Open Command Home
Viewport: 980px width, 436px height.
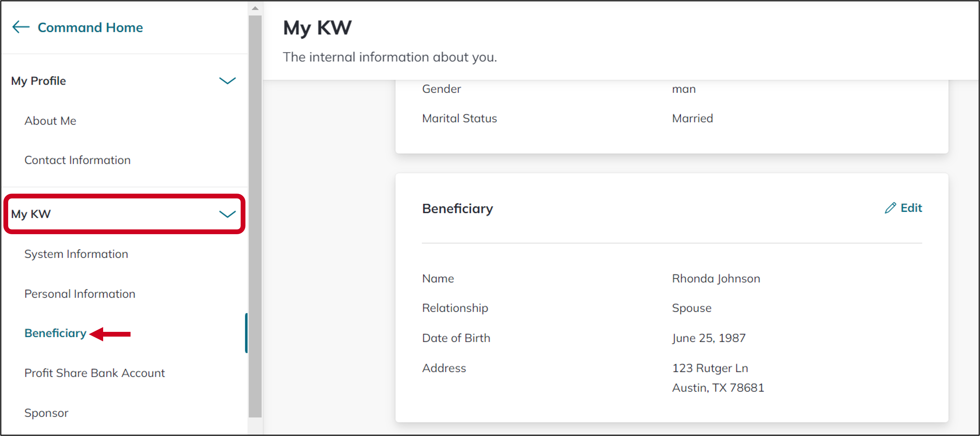(90, 27)
